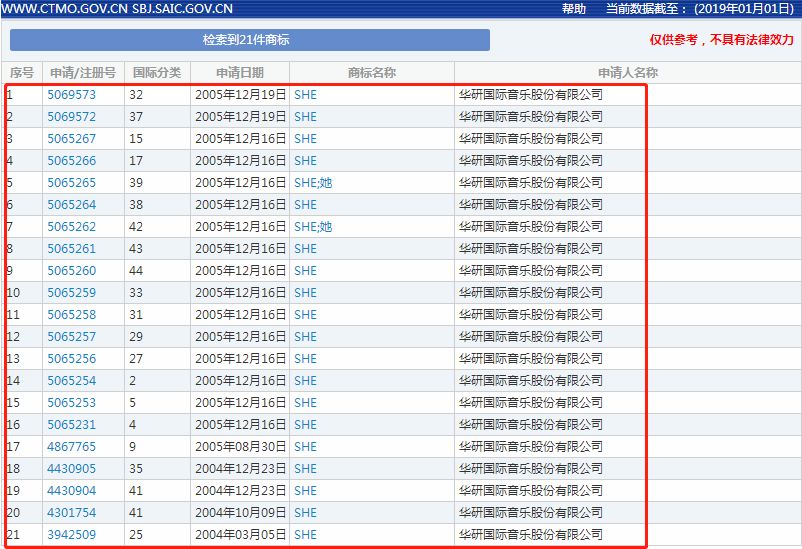Select date 2005年12月19日 in row 5069573
The width and height of the screenshot is (802, 549).
tap(240, 95)
